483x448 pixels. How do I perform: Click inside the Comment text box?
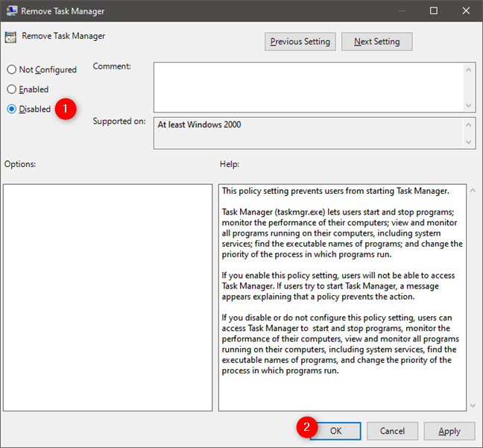(308, 86)
